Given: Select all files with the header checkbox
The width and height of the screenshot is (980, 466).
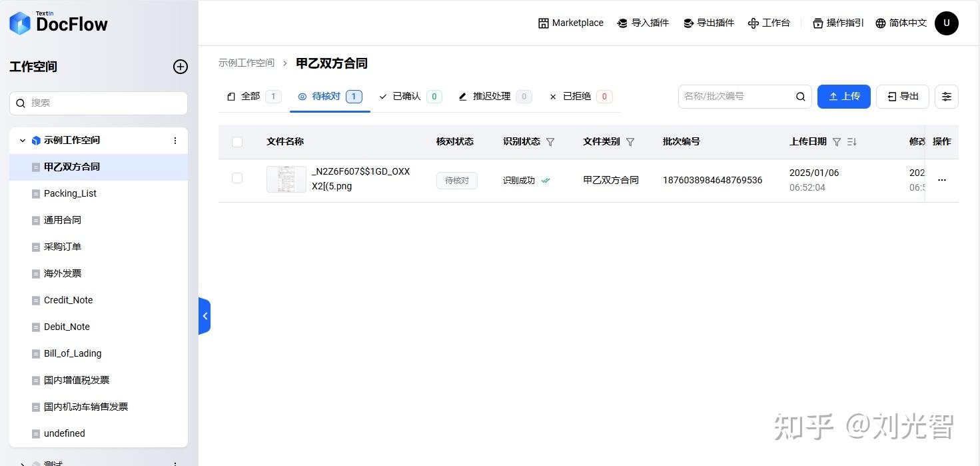Looking at the screenshot, I should (x=237, y=141).
